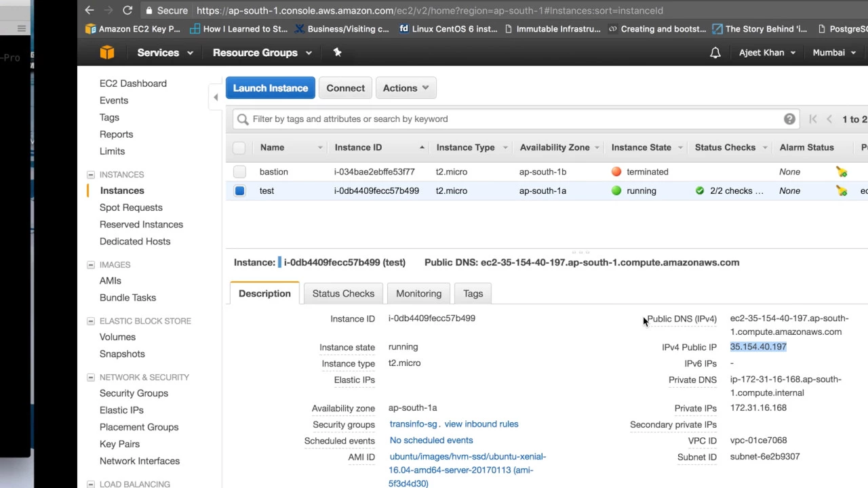This screenshot has width=868, height=488.
Task: Collapse the sidebar with the left arrow handle
Action: click(x=216, y=98)
